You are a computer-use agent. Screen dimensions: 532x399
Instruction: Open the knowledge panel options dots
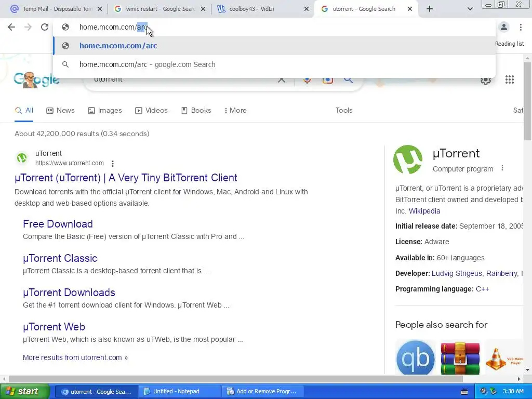coord(502,168)
